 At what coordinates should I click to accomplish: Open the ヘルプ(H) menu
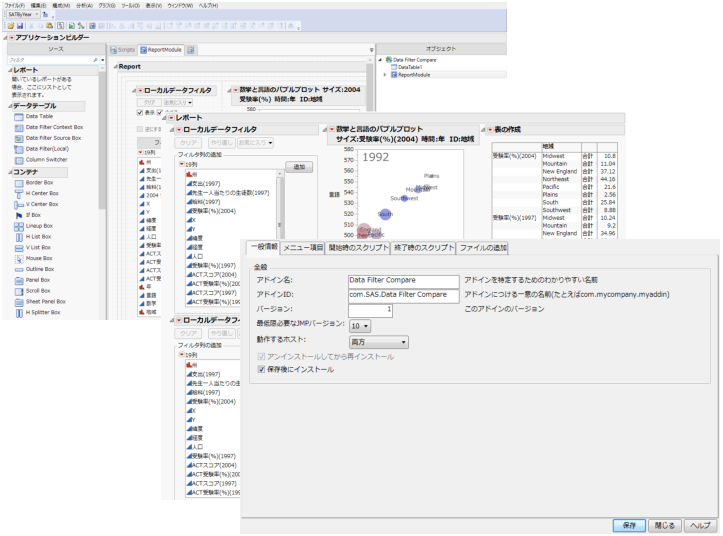208,6
